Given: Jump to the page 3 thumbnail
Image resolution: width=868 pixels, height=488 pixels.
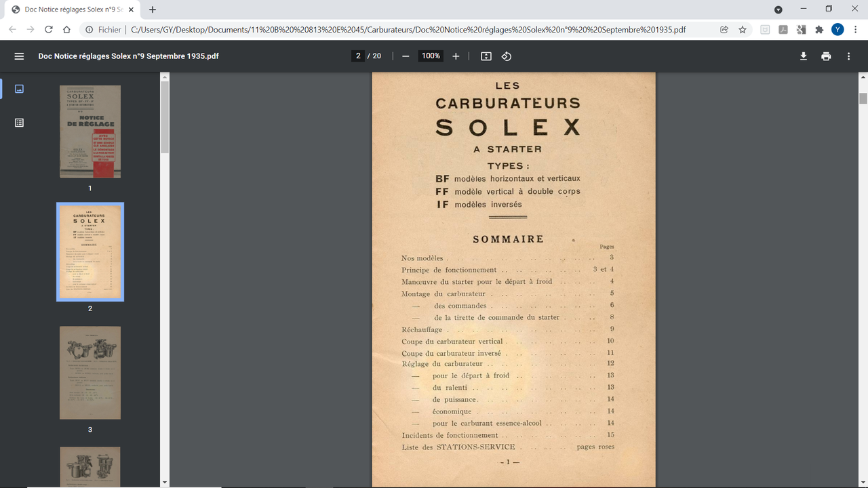Looking at the screenshot, I should [90, 373].
